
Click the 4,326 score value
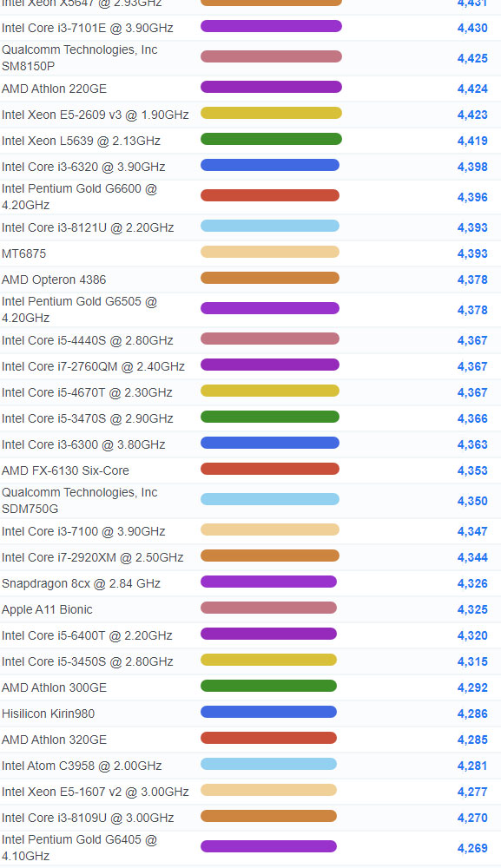click(x=472, y=584)
